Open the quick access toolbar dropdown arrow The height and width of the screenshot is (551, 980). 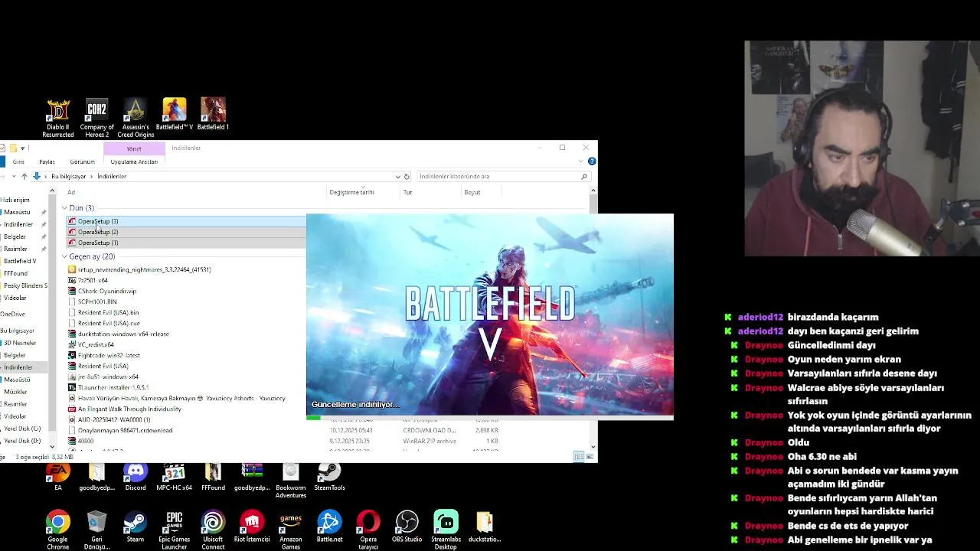pos(22,148)
